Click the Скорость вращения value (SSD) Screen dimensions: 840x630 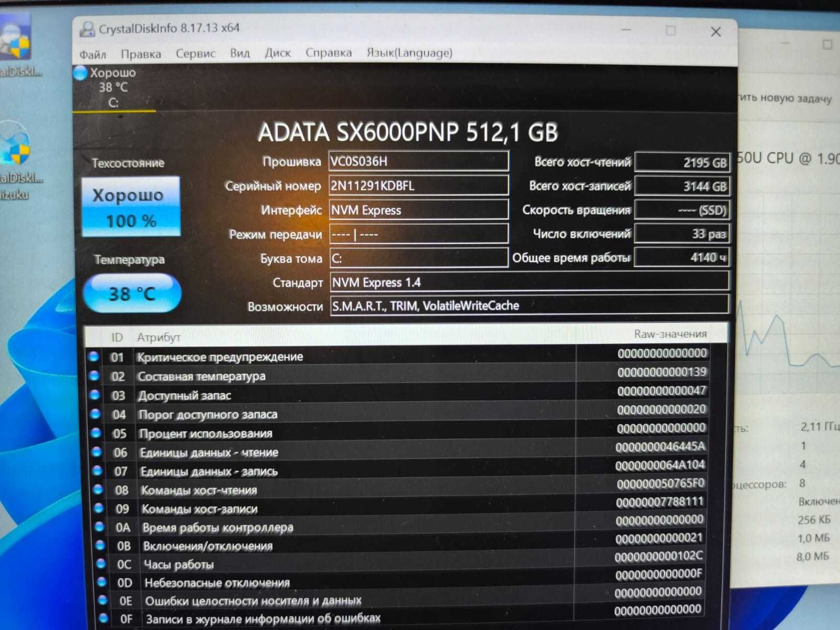(x=682, y=210)
